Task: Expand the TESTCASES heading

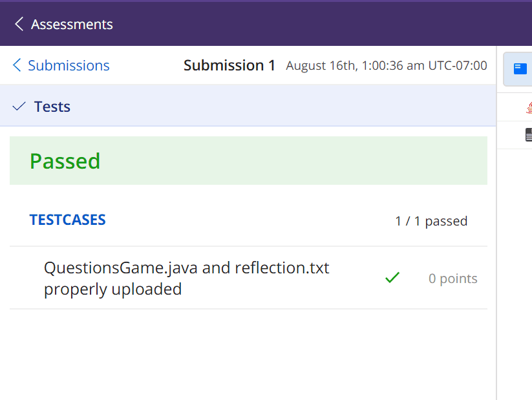Action: [x=67, y=220]
